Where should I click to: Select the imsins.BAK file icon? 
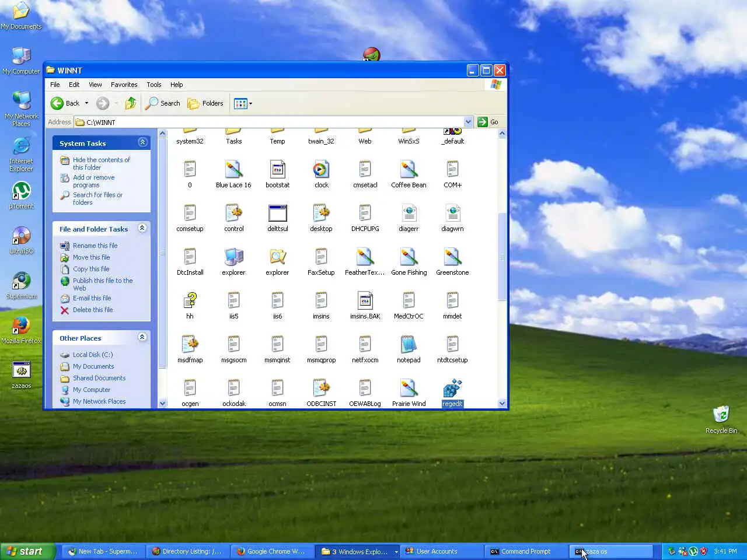tap(365, 301)
